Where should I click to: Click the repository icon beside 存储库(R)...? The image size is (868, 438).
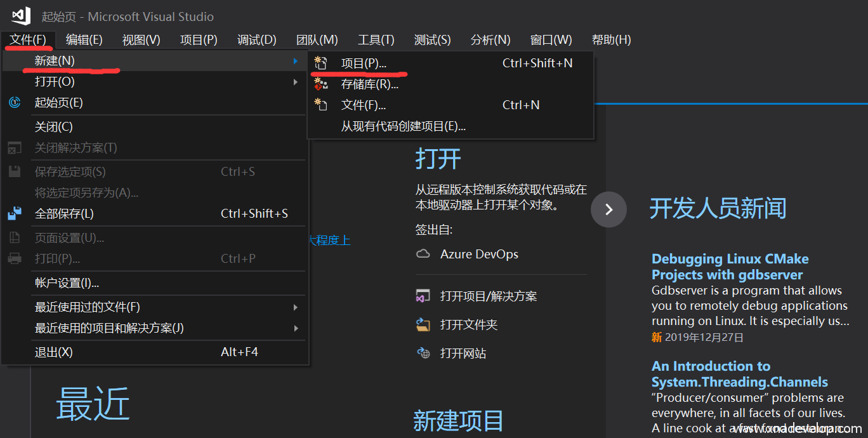tap(321, 84)
